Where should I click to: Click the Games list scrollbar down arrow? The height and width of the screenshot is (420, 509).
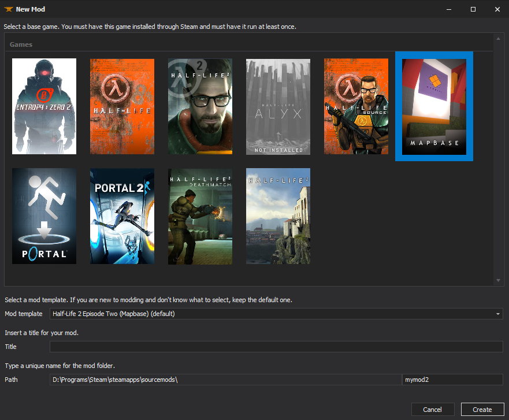click(x=497, y=280)
